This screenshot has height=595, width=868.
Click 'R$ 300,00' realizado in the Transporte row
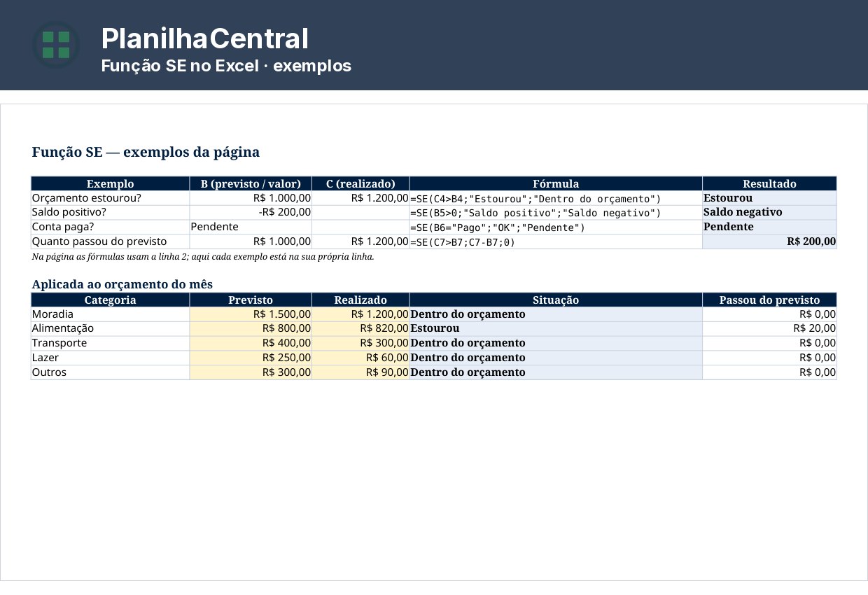pos(360,343)
